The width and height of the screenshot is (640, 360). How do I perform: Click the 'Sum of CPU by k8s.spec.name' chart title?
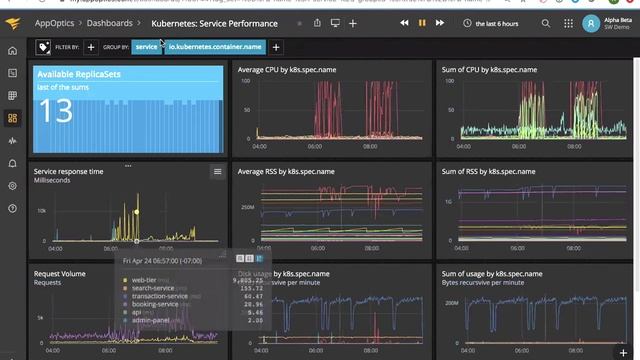coord(489,70)
